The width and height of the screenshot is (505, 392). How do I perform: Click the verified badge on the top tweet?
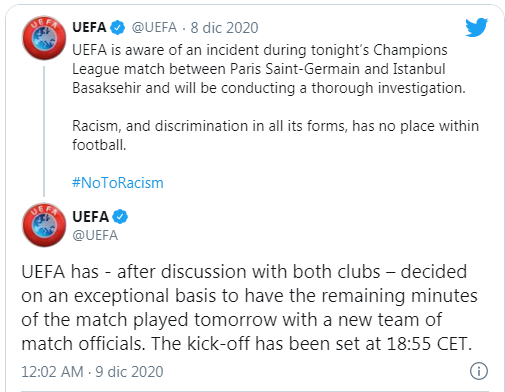(117, 27)
